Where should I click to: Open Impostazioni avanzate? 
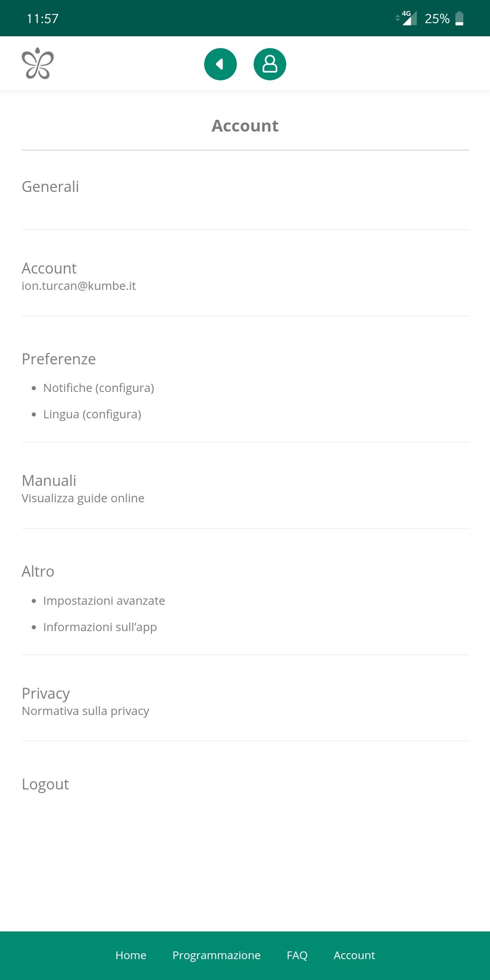point(104,601)
